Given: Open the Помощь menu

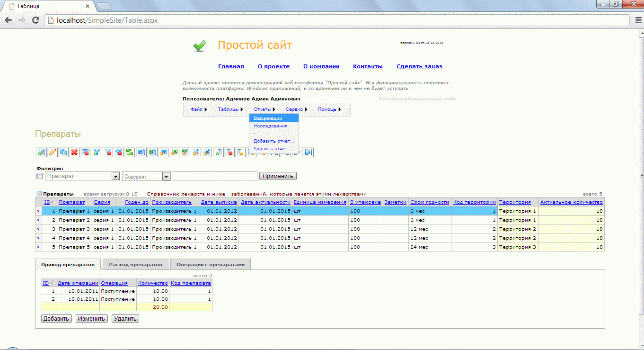Looking at the screenshot, I should point(329,109).
